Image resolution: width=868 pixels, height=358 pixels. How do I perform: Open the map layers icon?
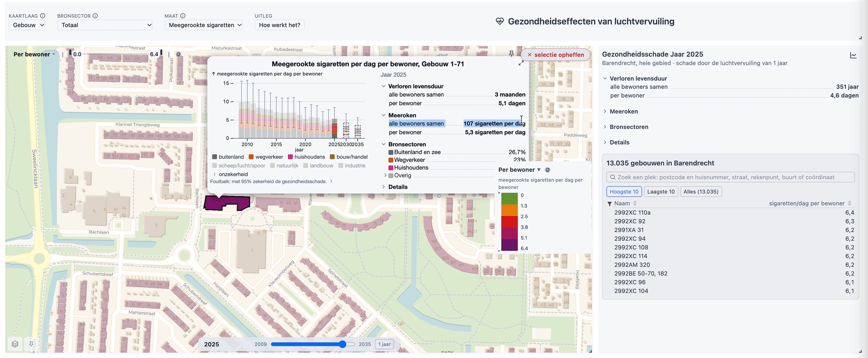(15, 344)
